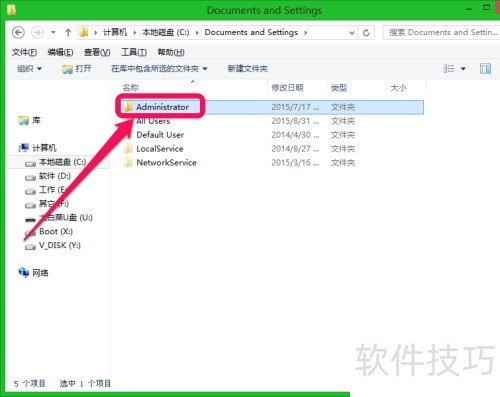500x397 pixels.
Task: Select the LocalService folder
Action: pyautogui.click(x=160, y=149)
